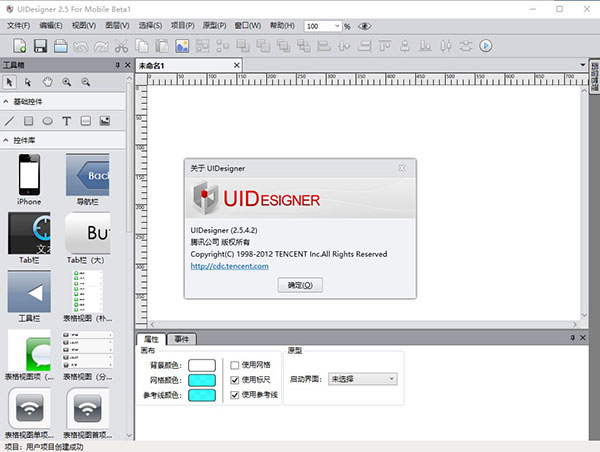Pick the 参考线颜色 color swatch
Screen dimensions: 600x452
tap(202, 395)
